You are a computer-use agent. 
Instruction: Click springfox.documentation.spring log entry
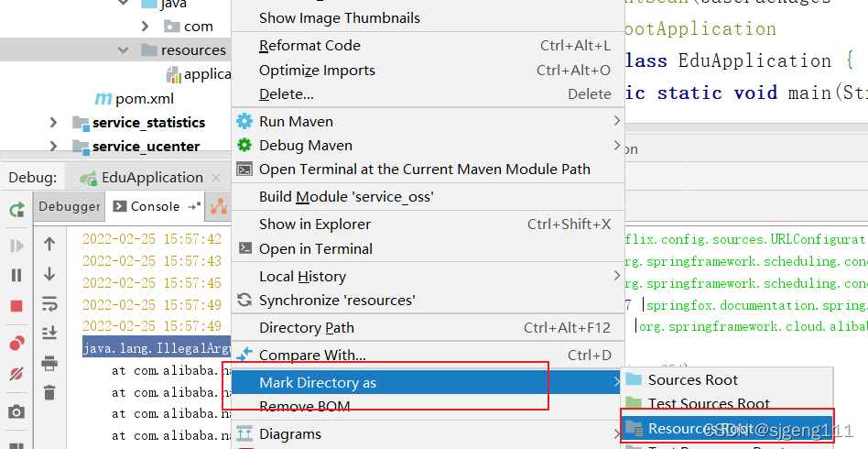coord(756,305)
